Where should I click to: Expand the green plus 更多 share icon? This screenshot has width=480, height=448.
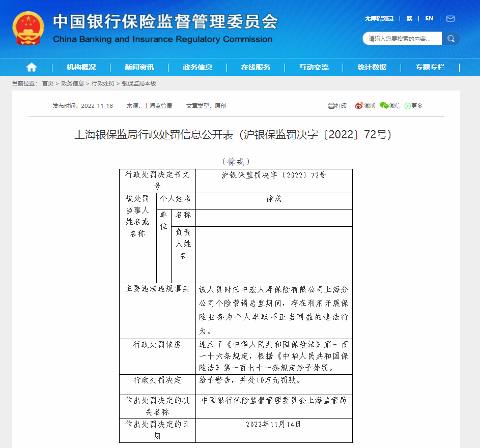pos(408,106)
